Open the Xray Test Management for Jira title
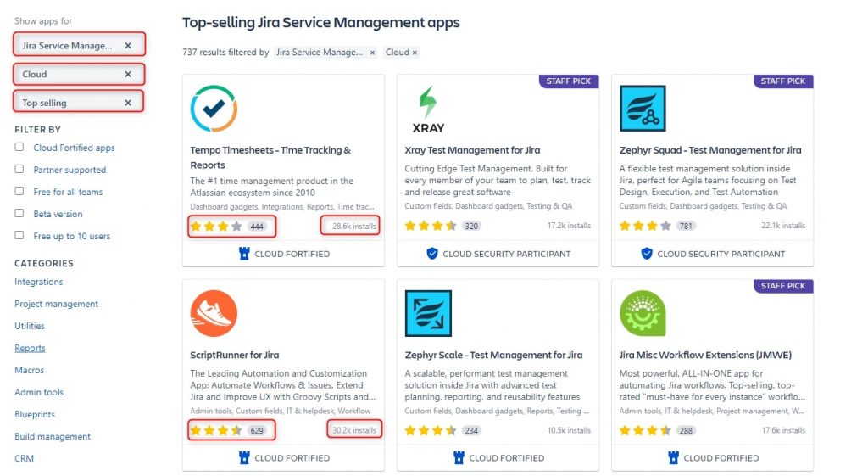The height and width of the screenshot is (476, 868). [x=472, y=150]
